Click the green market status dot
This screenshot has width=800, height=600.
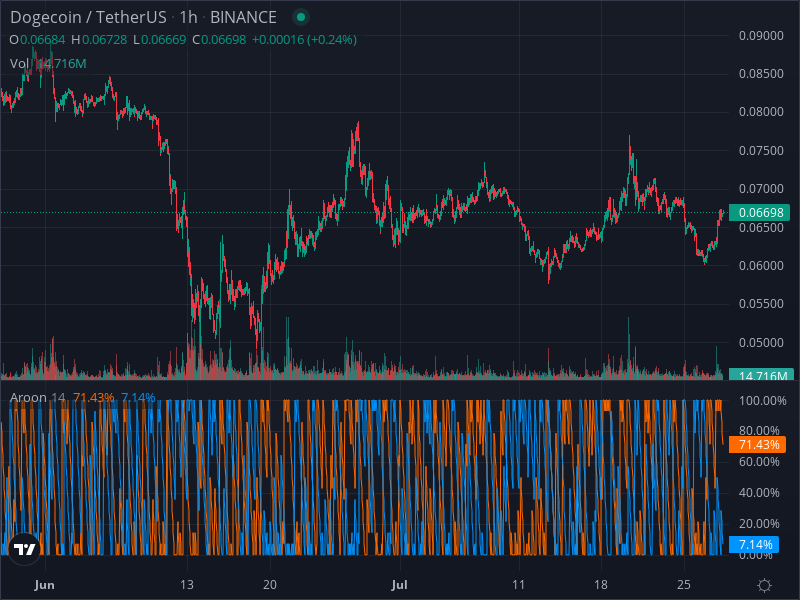(x=301, y=17)
